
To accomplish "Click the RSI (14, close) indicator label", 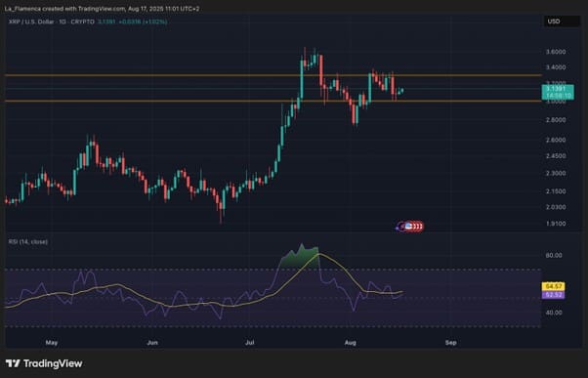I will click(28, 242).
